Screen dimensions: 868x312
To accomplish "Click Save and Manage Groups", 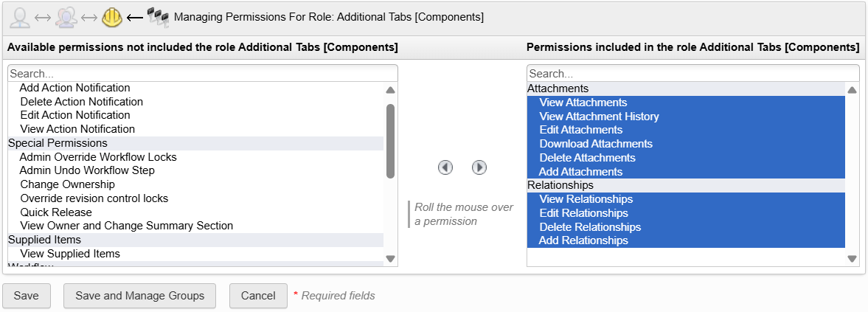I will click(x=139, y=296).
